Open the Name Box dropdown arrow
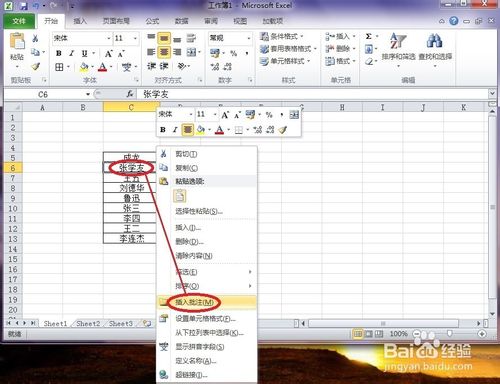The image size is (500, 384). tap(88, 95)
